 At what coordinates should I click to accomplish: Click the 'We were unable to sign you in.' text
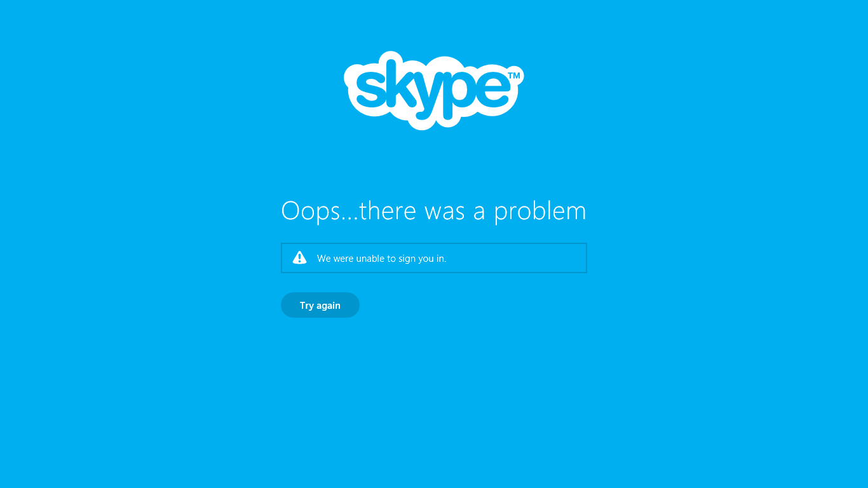pyautogui.click(x=382, y=259)
